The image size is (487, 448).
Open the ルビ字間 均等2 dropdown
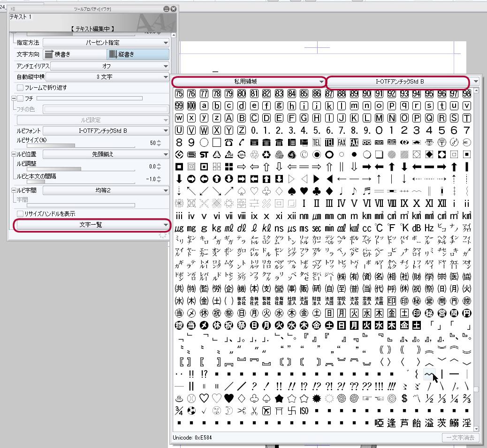coord(106,190)
